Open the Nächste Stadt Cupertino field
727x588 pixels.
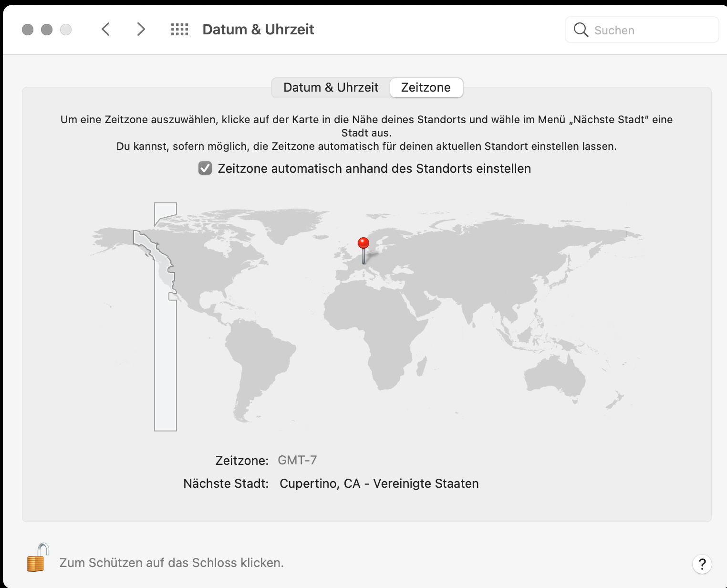379,483
